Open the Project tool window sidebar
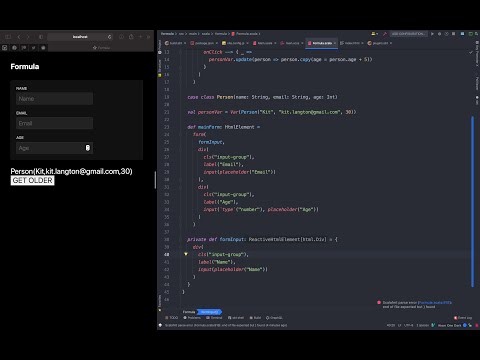This screenshot has width=480, height=360. tap(160, 47)
